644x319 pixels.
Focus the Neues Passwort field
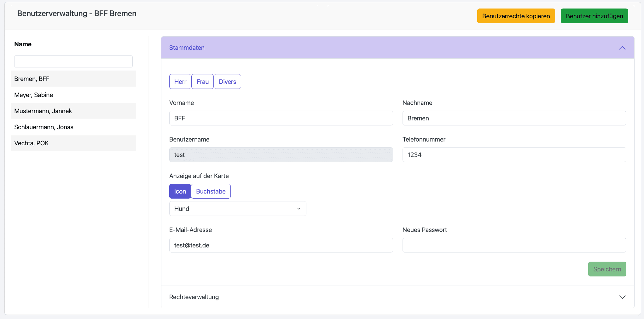(x=514, y=245)
